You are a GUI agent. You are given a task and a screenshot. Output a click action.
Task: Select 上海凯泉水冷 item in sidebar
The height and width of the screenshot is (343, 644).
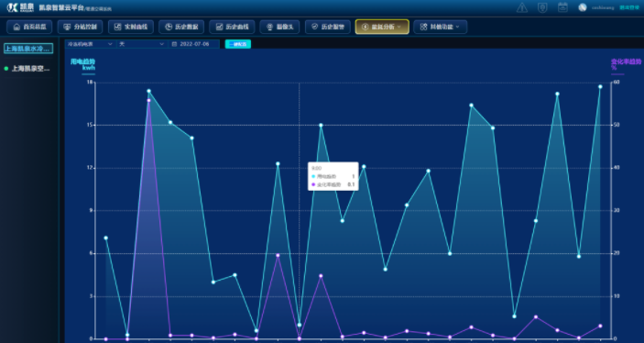[28, 49]
